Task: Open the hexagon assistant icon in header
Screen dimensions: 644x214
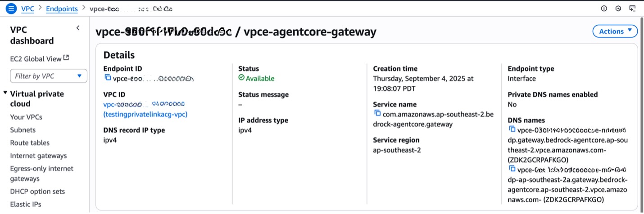Action: click(618, 9)
